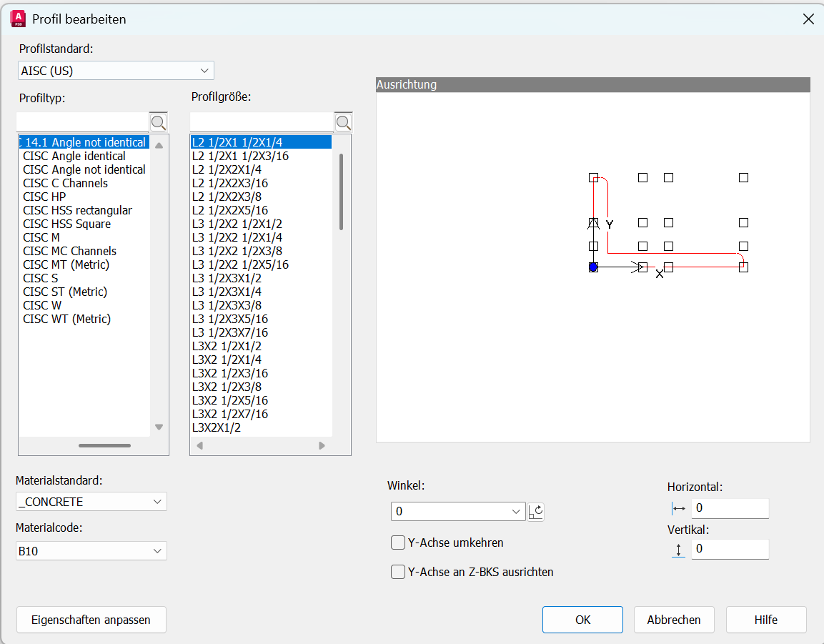Click the Profiltyp search input field
824x644 pixels.
[82, 122]
